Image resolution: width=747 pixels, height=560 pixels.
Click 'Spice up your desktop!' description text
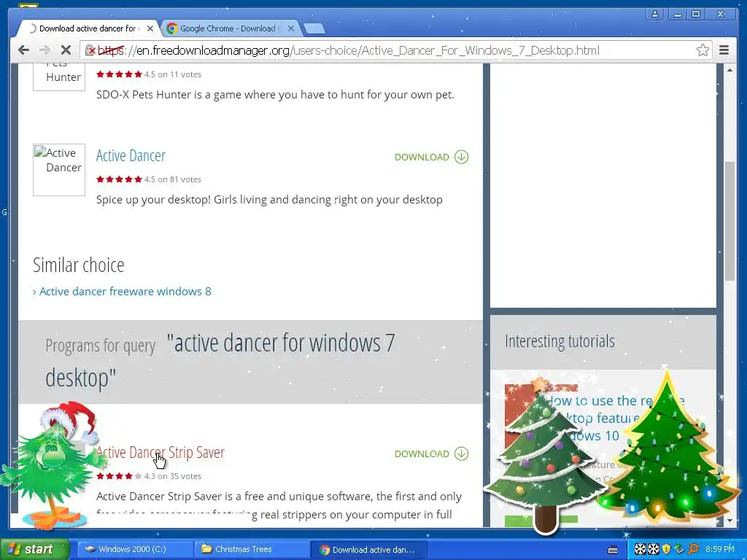pyautogui.click(x=269, y=200)
